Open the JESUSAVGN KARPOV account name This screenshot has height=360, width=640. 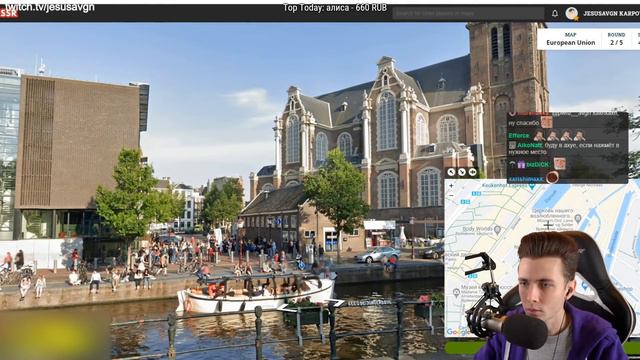pyautogui.click(x=611, y=13)
